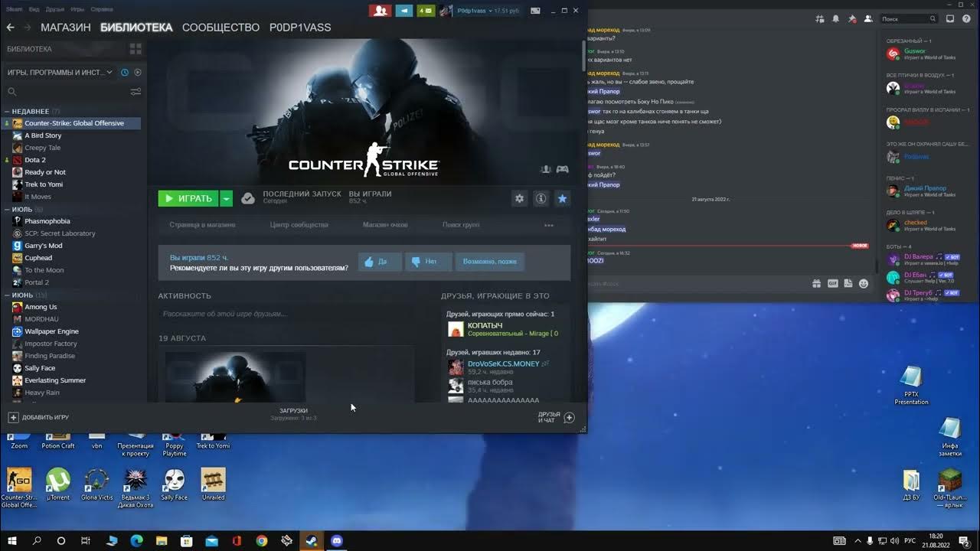The width and height of the screenshot is (980, 551).
Task: Open the Steam friends activity red icon
Action: pos(380,11)
